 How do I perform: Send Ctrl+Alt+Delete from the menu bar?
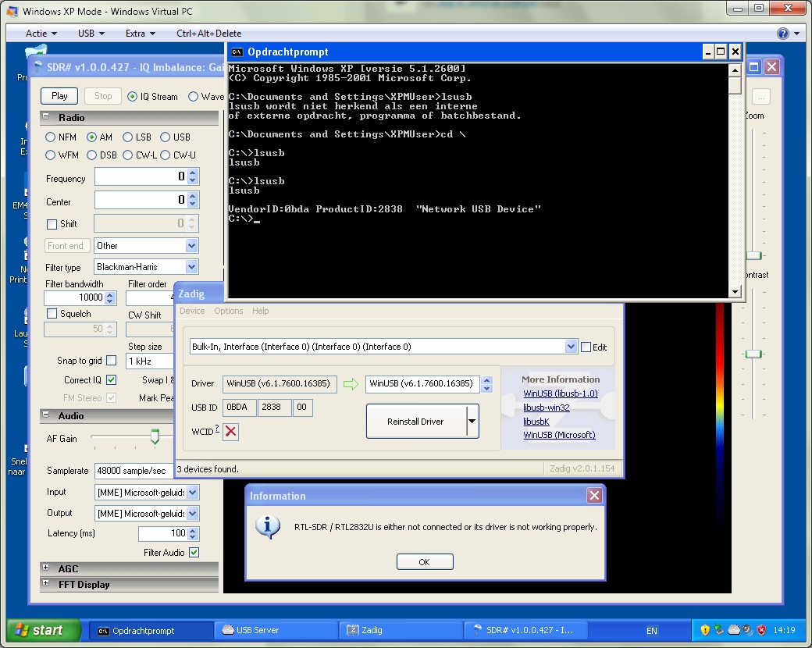(208, 33)
